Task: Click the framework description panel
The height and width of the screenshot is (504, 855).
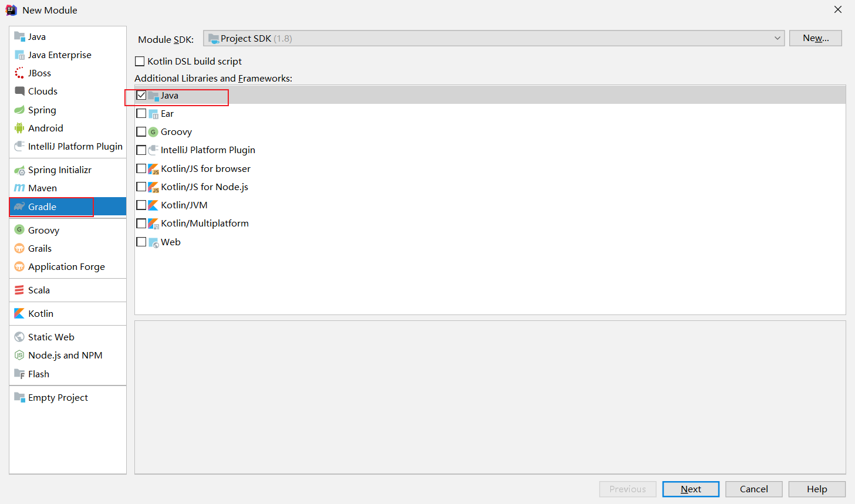Action: pos(490,397)
